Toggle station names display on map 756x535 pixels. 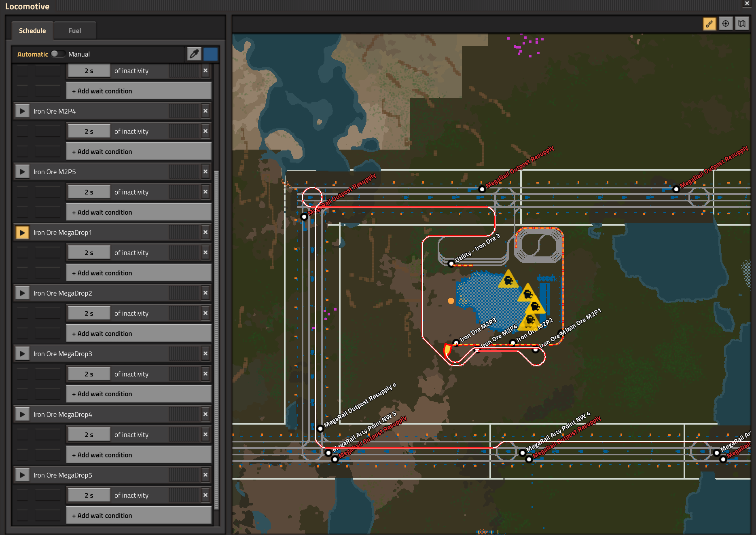point(709,24)
